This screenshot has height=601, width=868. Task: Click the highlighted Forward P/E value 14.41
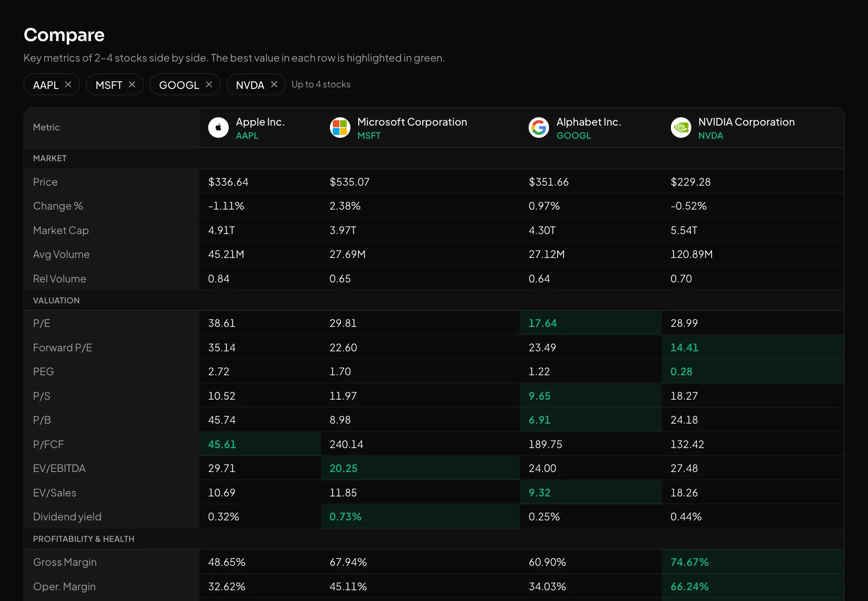(x=684, y=348)
